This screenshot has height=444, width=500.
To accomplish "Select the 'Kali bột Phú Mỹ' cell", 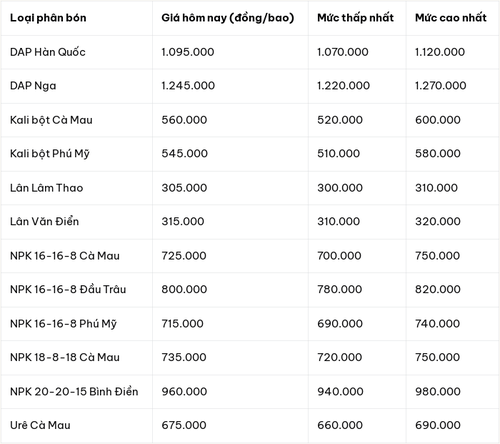I will point(50,154).
